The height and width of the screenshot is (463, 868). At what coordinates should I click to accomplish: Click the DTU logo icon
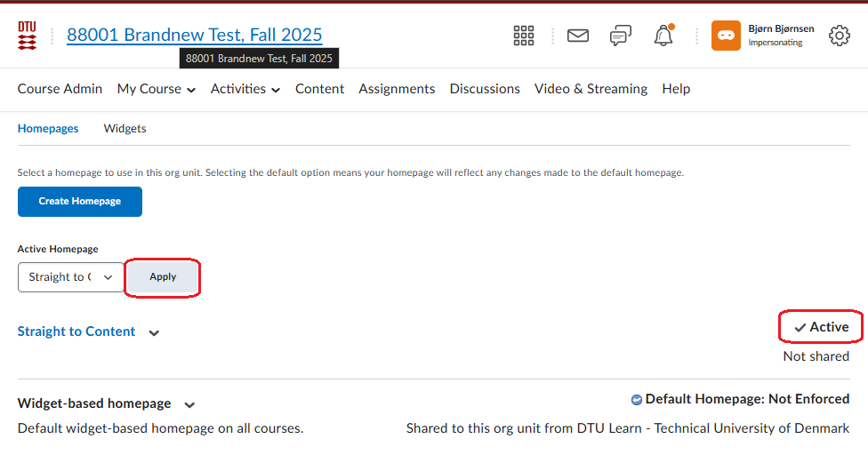pyautogui.click(x=27, y=36)
